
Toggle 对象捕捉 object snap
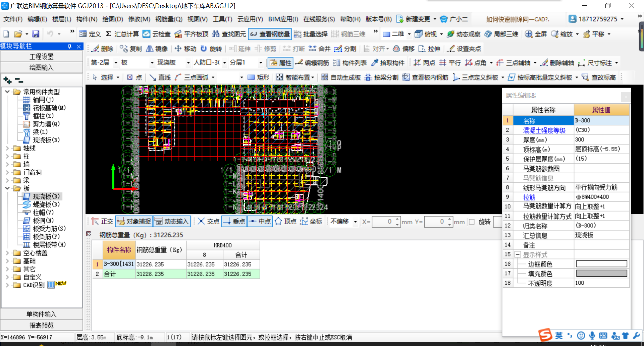(x=134, y=221)
